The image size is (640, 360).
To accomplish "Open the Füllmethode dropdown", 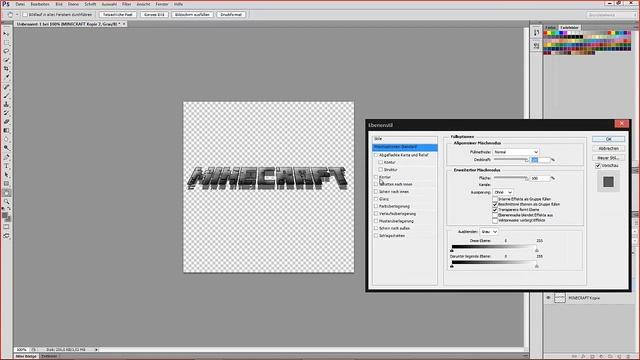I will [516, 152].
